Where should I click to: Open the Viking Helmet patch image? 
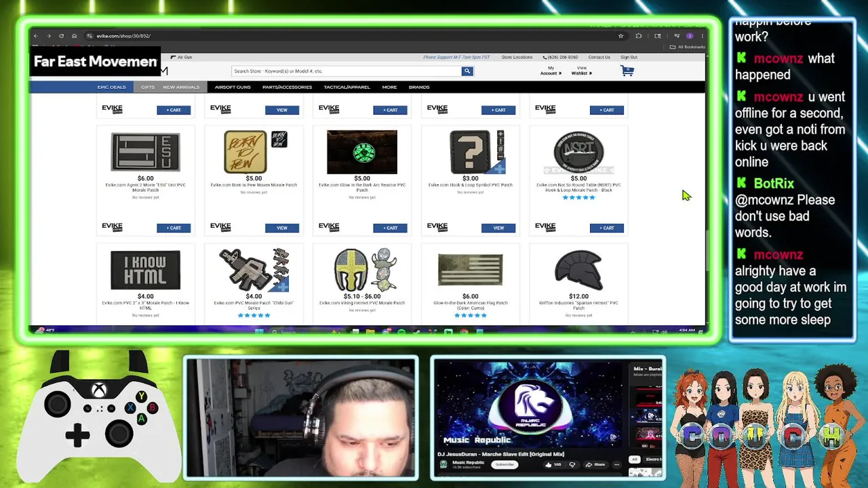[366, 270]
